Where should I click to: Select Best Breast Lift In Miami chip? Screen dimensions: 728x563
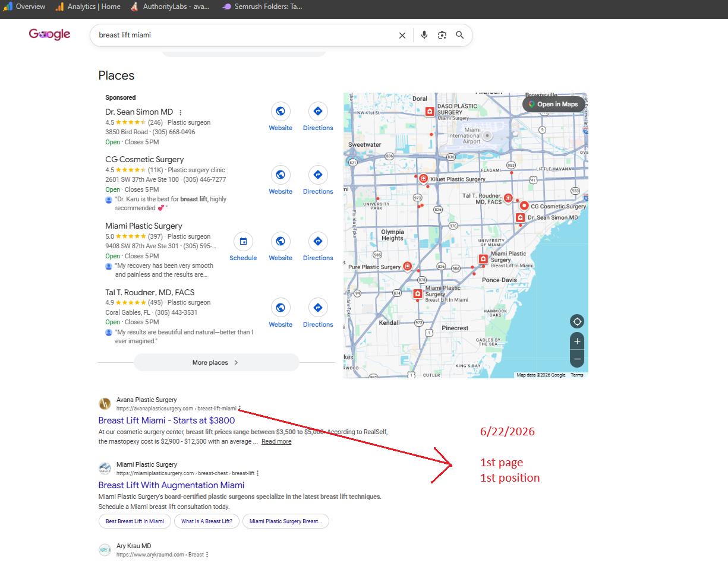[x=135, y=521]
